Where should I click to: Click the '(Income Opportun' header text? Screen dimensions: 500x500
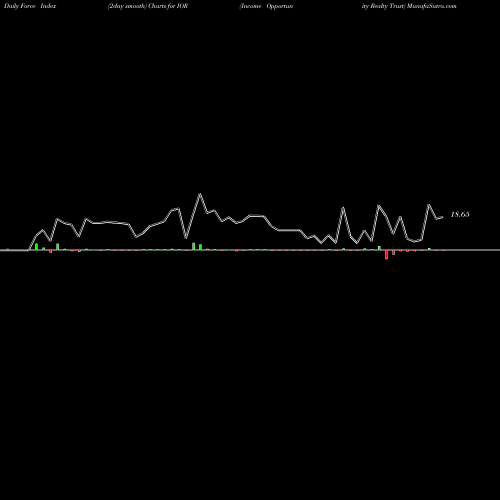tap(266, 6)
